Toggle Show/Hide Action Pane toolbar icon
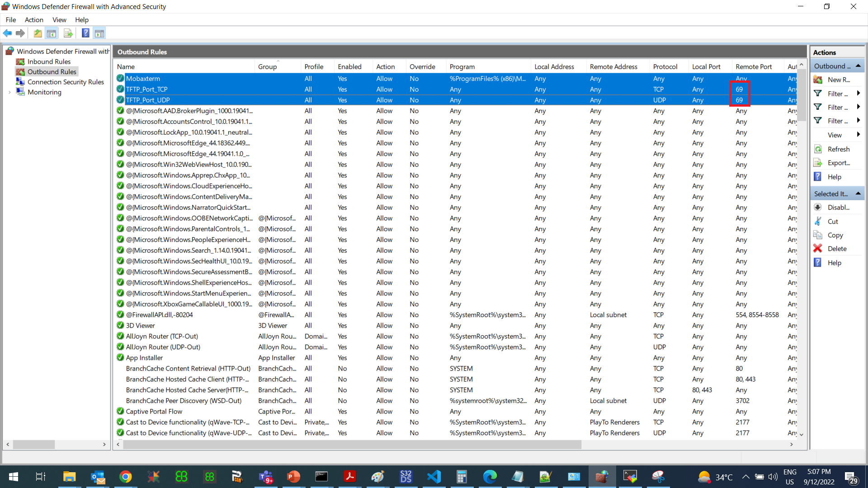This screenshot has width=868, height=488. [x=99, y=33]
